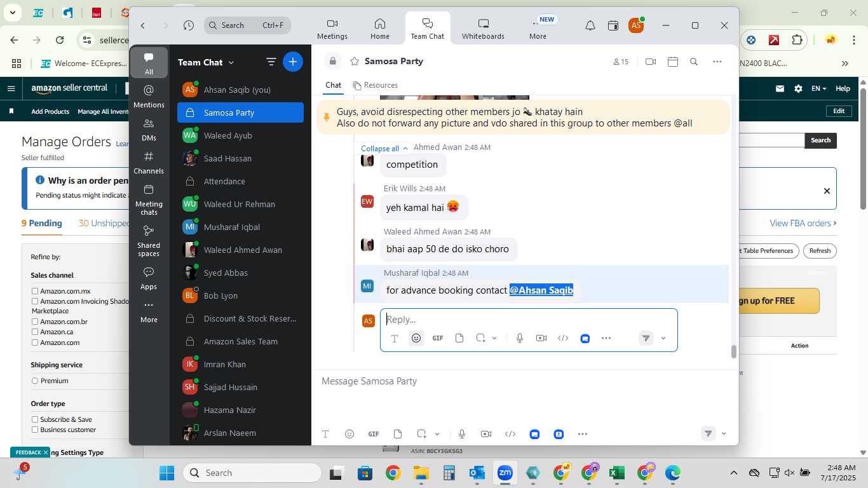Open Waleed Ayub chat
Viewport: 868px width, 488px height.
tap(240, 135)
